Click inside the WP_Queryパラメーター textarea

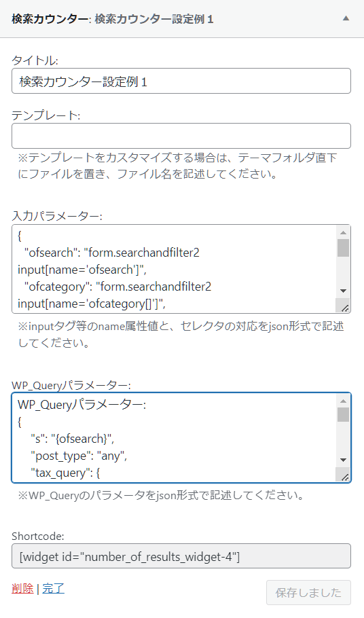174,437
